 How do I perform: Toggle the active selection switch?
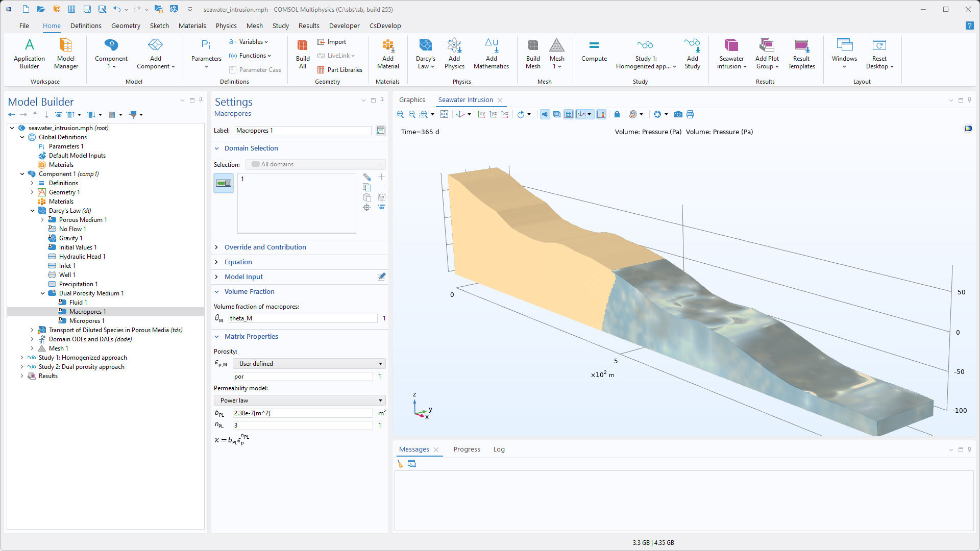[x=224, y=183]
